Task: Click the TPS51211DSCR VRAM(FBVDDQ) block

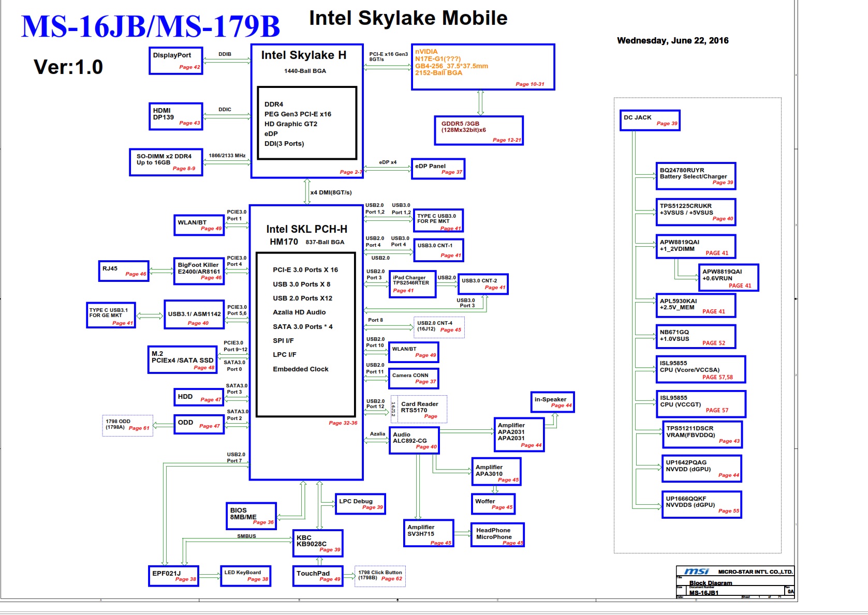Action: [x=702, y=434]
